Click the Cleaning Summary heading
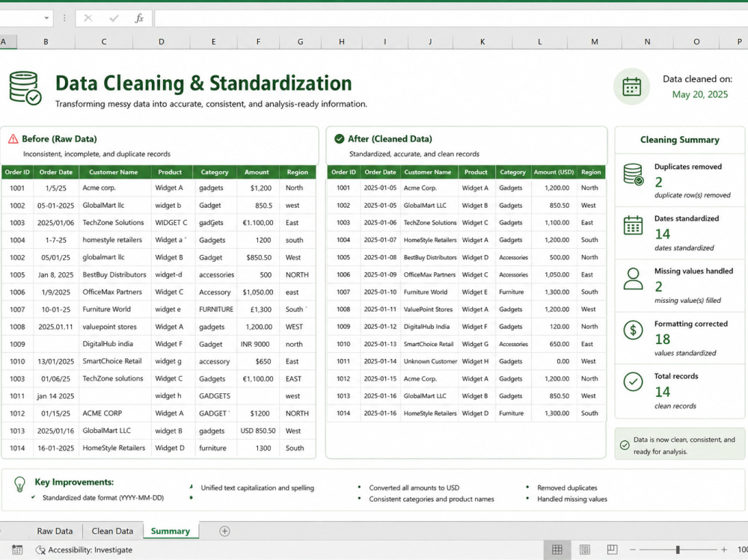 [679, 140]
